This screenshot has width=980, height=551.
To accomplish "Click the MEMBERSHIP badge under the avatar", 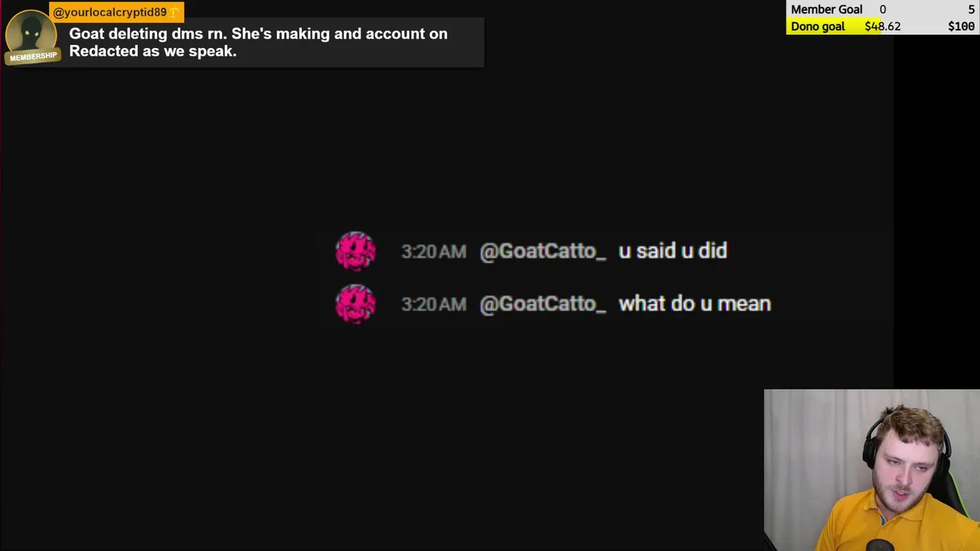I will [x=33, y=57].
